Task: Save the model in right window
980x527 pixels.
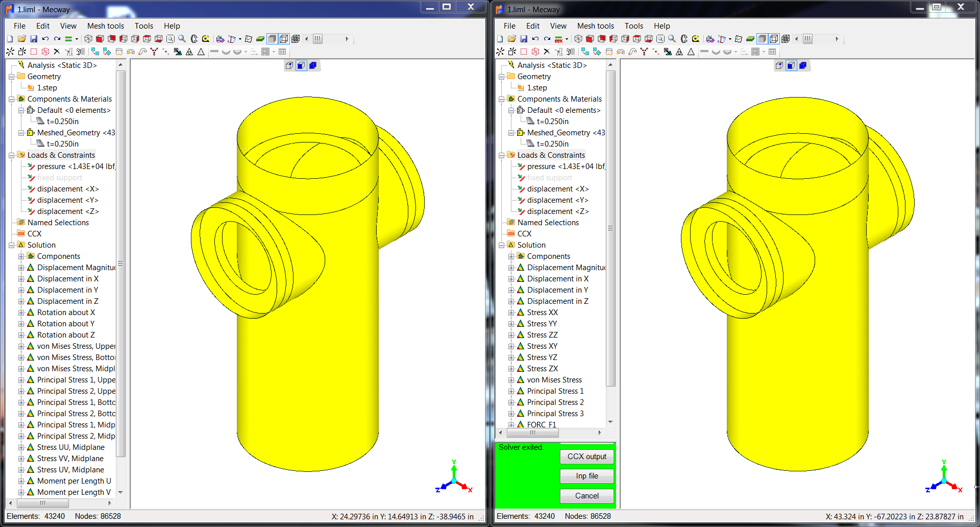Action: tap(524, 39)
